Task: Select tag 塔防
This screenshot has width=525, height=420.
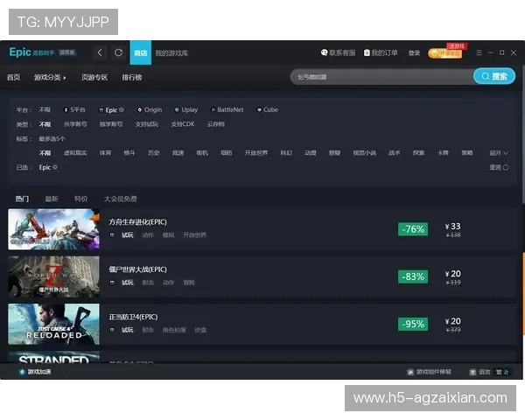Action: pyautogui.click(x=227, y=153)
